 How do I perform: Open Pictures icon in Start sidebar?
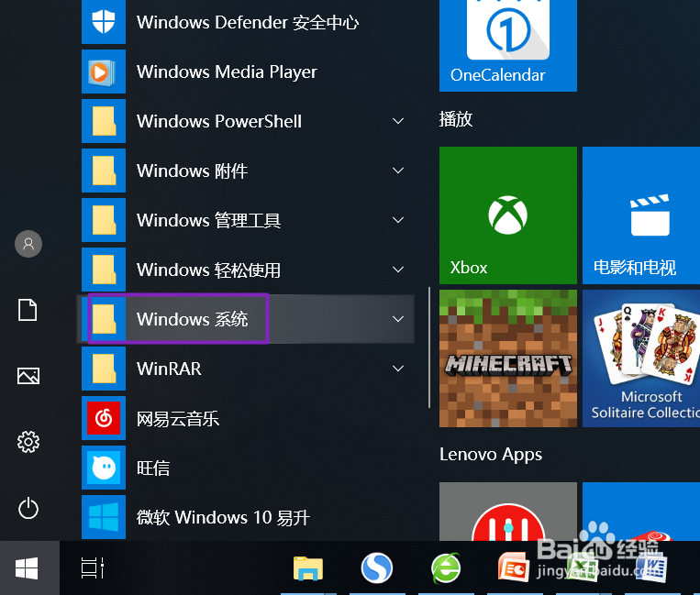tap(28, 376)
